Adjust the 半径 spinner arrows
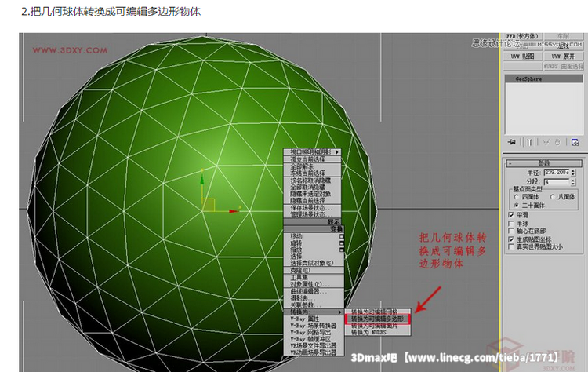Viewport: 588px width, 372px height. (x=572, y=173)
